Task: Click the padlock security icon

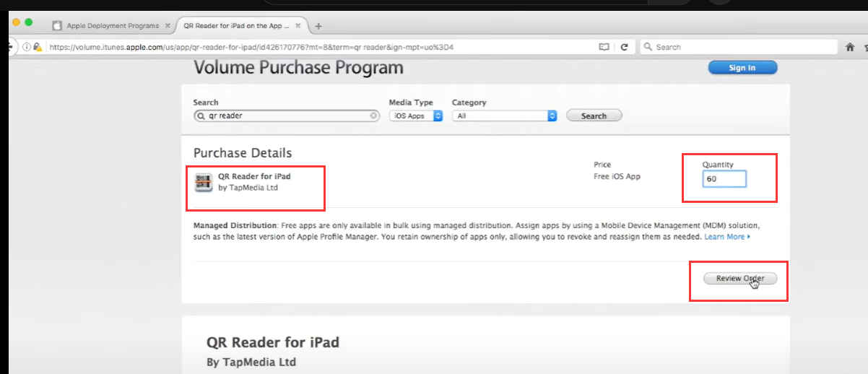Action: (38, 47)
